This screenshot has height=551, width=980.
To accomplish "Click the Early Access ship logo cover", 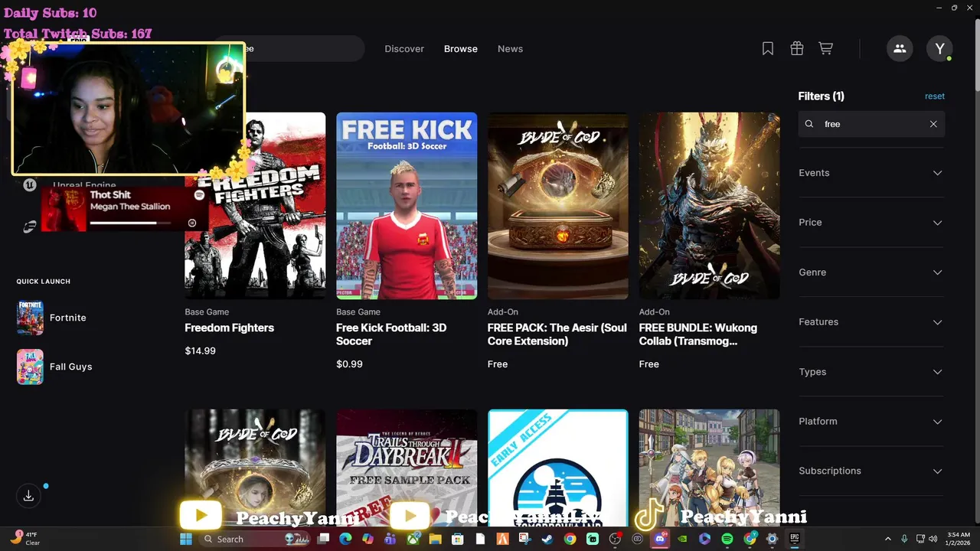I will click(x=558, y=468).
